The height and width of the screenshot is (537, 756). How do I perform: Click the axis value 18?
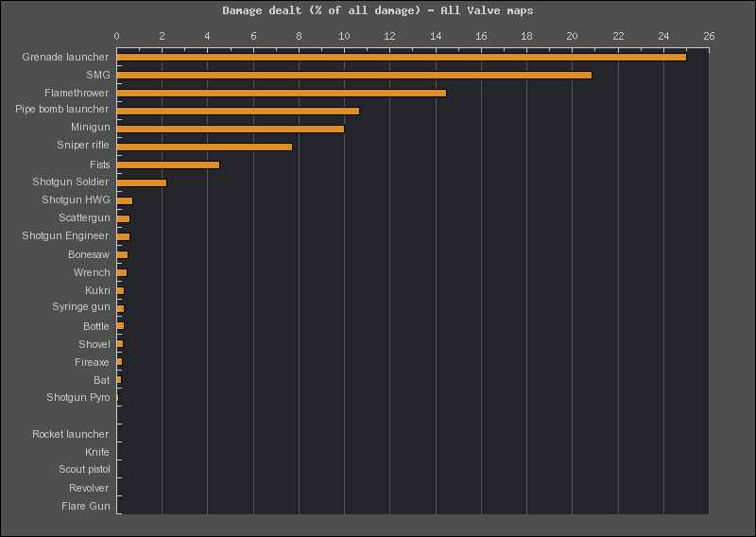click(x=526, y=36)
